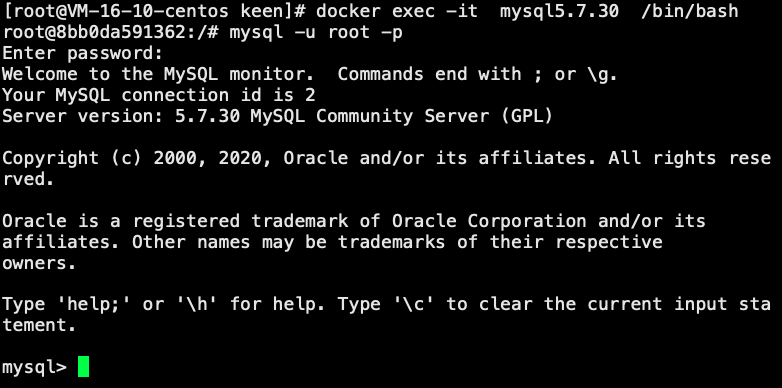Click the /bin/bash argument in first line

click(690, 11)
